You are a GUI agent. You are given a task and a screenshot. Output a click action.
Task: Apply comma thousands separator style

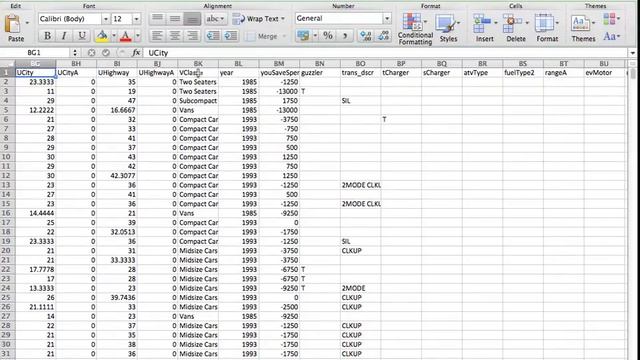[x=345, y=36]
